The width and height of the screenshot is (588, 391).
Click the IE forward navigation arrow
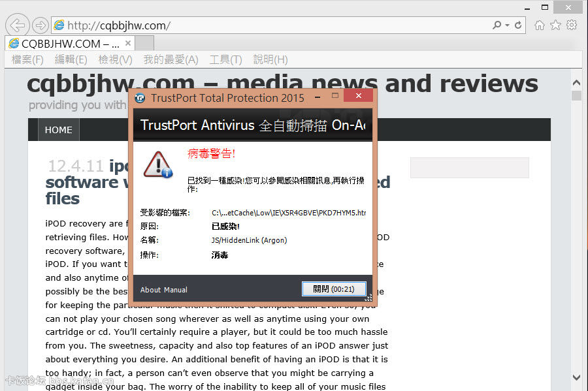(x=41, y=25)
